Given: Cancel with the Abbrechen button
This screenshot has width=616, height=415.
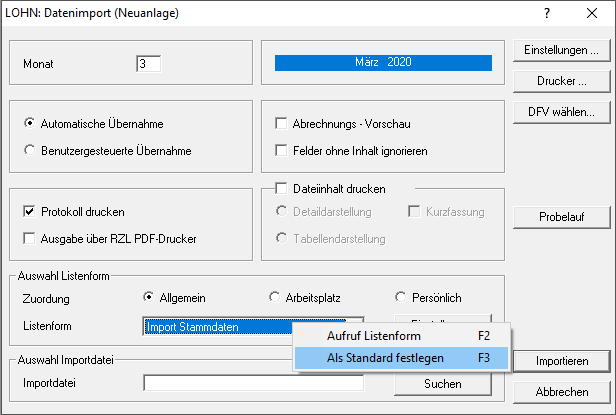Looking at the screenshot, I should tap(561, 391).
